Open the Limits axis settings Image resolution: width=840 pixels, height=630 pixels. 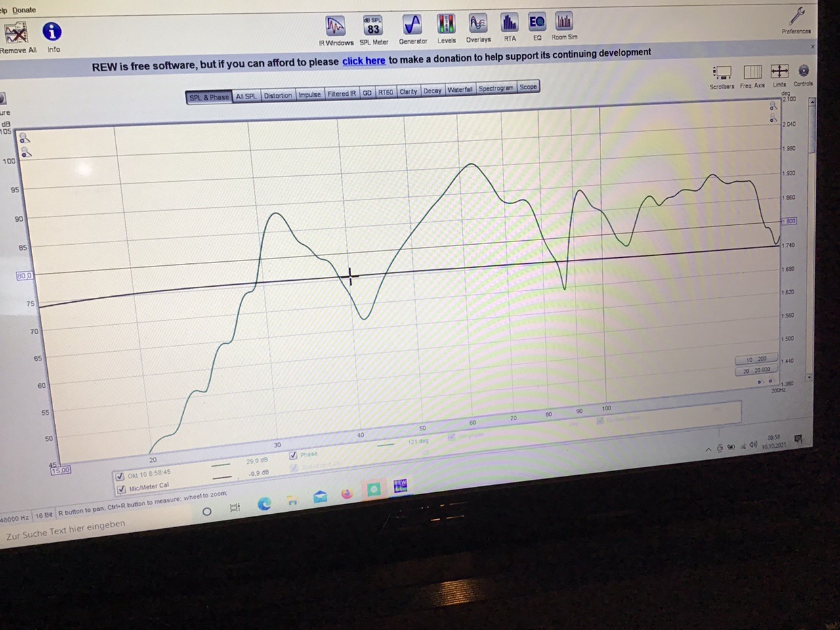pyautogui.click(x=779, y=72)
